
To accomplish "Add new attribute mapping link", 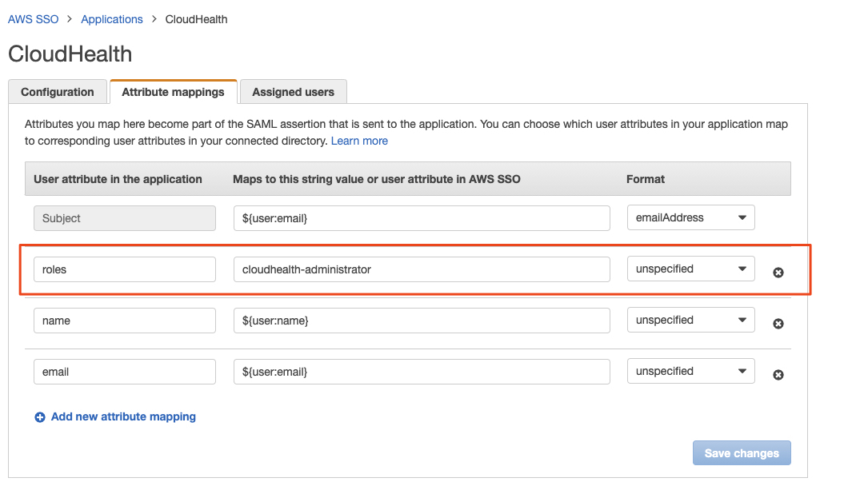I will [x=123, y=416].
